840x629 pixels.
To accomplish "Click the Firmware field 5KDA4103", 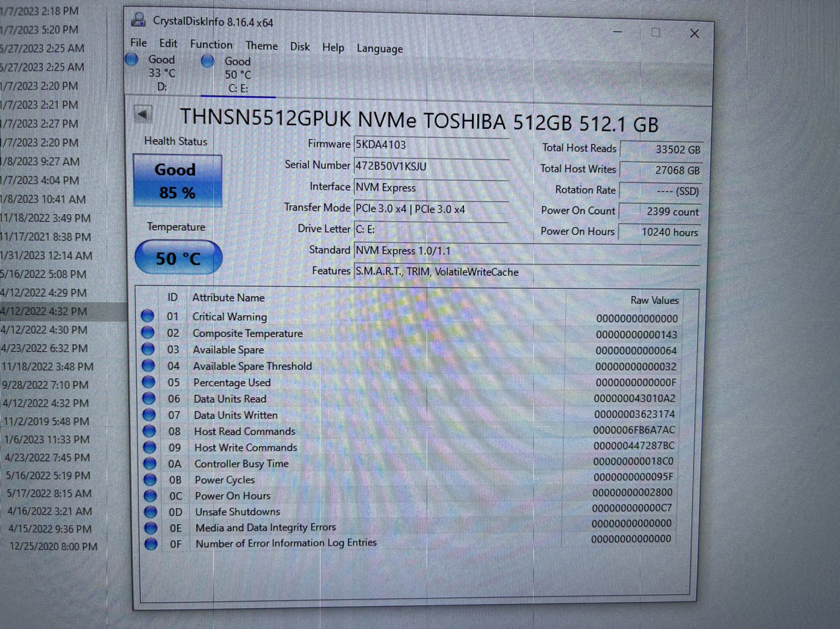I will point(431,145).
